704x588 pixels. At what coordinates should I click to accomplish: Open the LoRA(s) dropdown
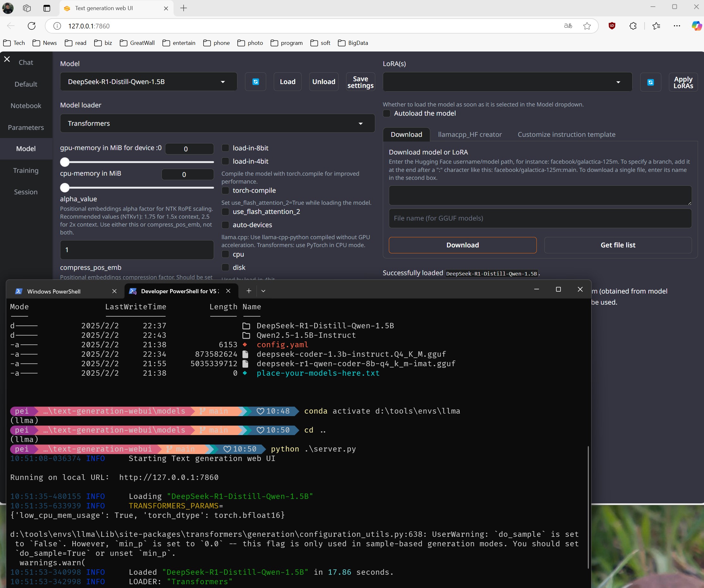tap(507, 82)
